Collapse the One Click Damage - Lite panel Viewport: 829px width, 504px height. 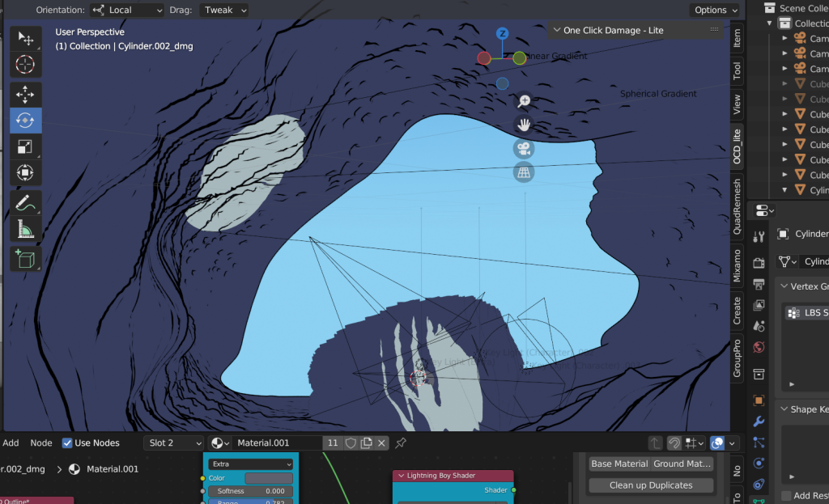coord(557,30)
